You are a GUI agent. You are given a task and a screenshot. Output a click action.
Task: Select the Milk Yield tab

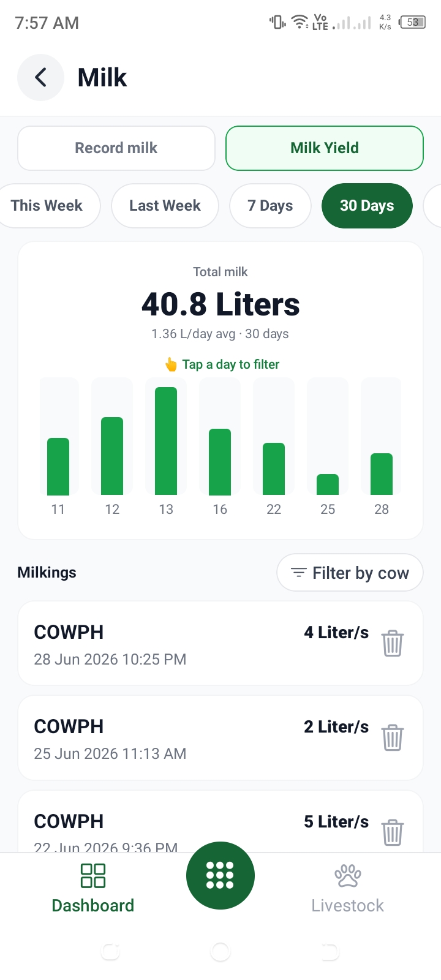[x=325, y=148]
